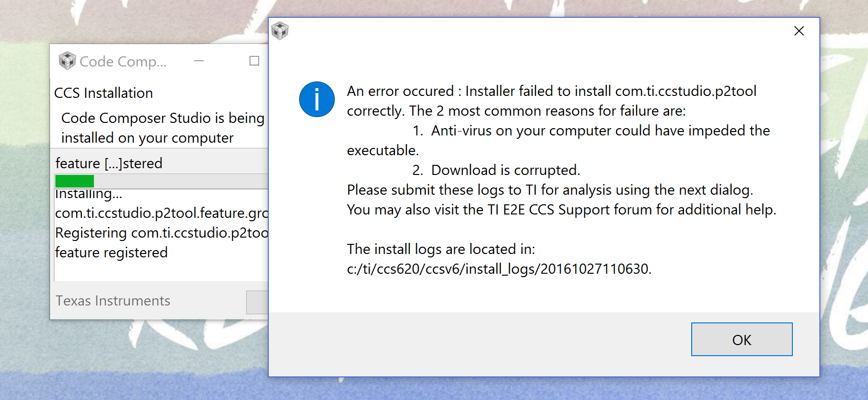Select the 'Installing...' status line
This screenshot has height=400, width=868.
point(89,194)
